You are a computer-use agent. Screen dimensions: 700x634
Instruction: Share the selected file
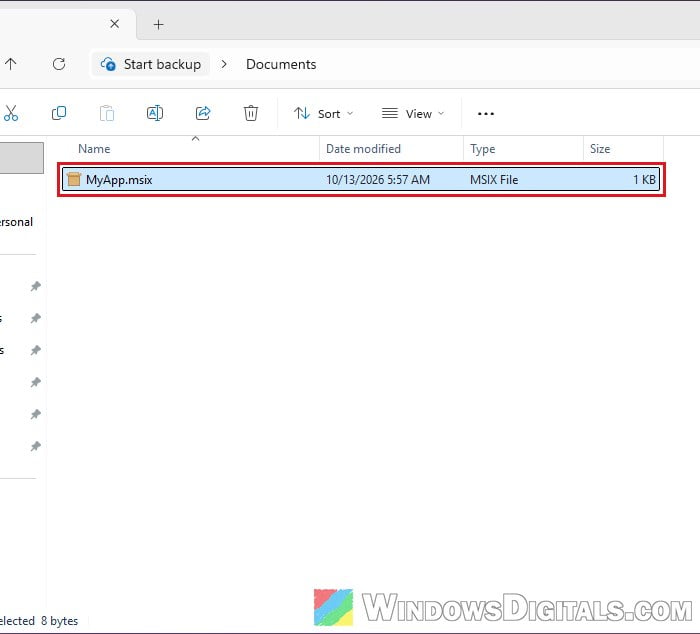[x=203, y=113]
